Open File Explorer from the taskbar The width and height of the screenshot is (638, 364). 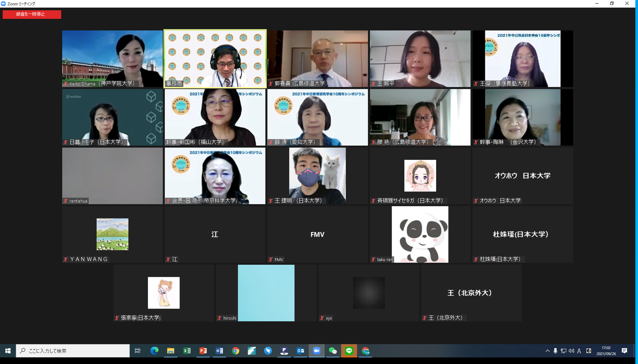click(x=171, y=351)
